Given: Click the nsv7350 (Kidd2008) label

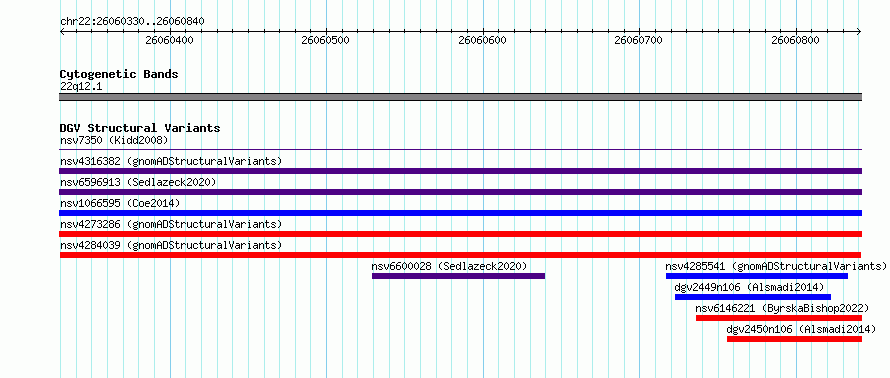Looking at the screenshot, I should (114, 140).
